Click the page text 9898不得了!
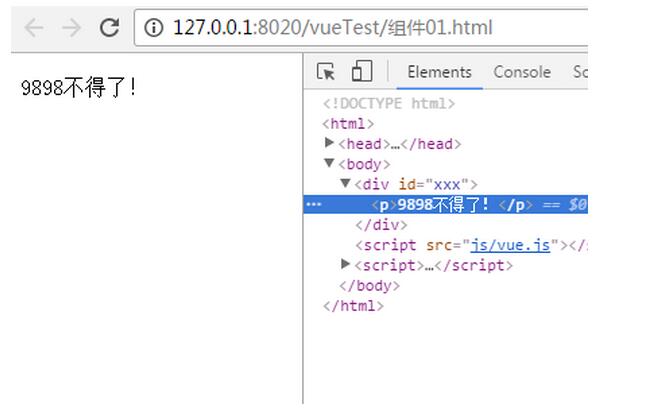 click(x=78, y=87)
